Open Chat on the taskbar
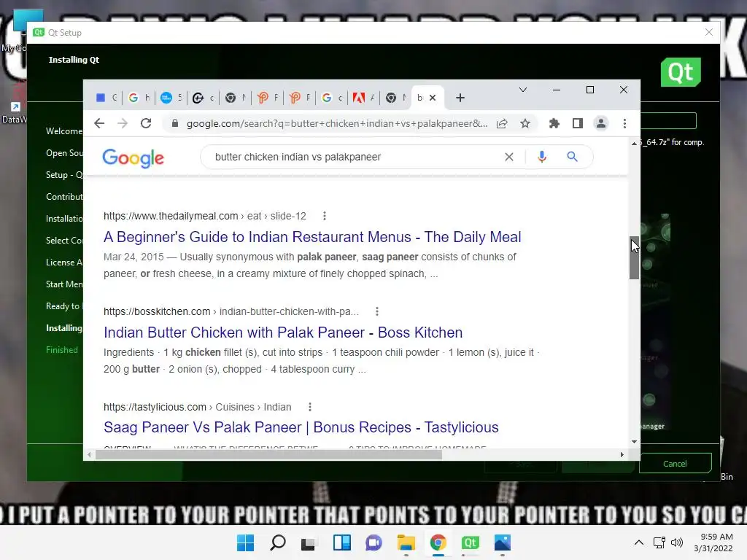Viewport: 747px width, 560px height. (373, 542)
